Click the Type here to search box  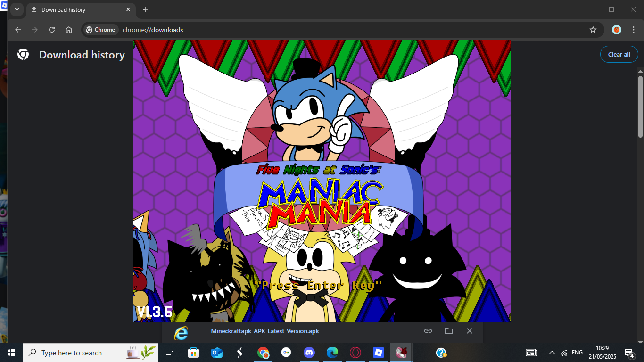(91, 353)
